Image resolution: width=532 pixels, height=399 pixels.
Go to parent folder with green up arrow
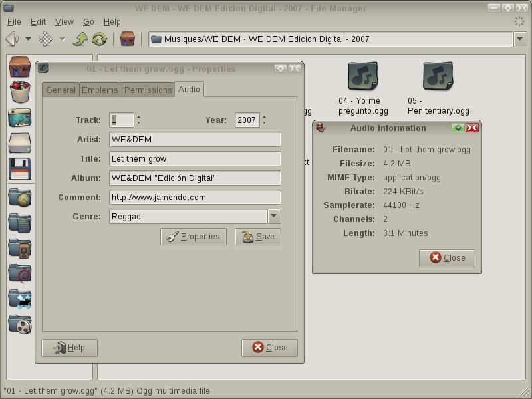80,39
